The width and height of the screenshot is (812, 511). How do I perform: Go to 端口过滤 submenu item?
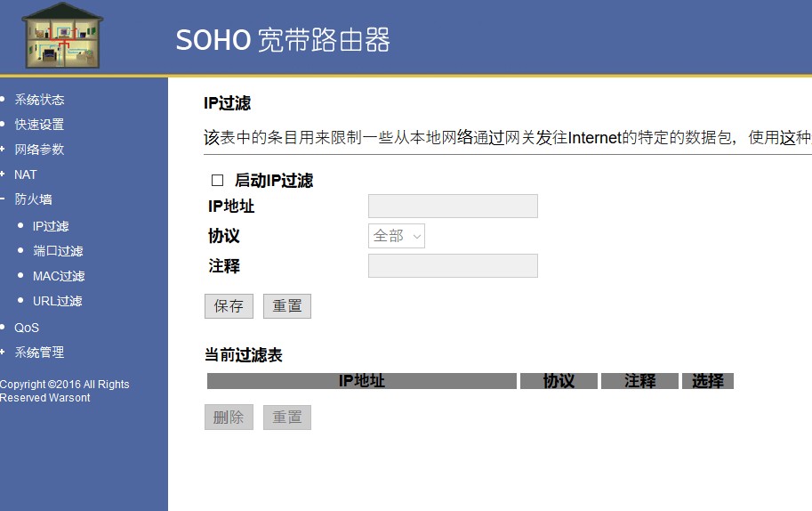tap(58, 251)
